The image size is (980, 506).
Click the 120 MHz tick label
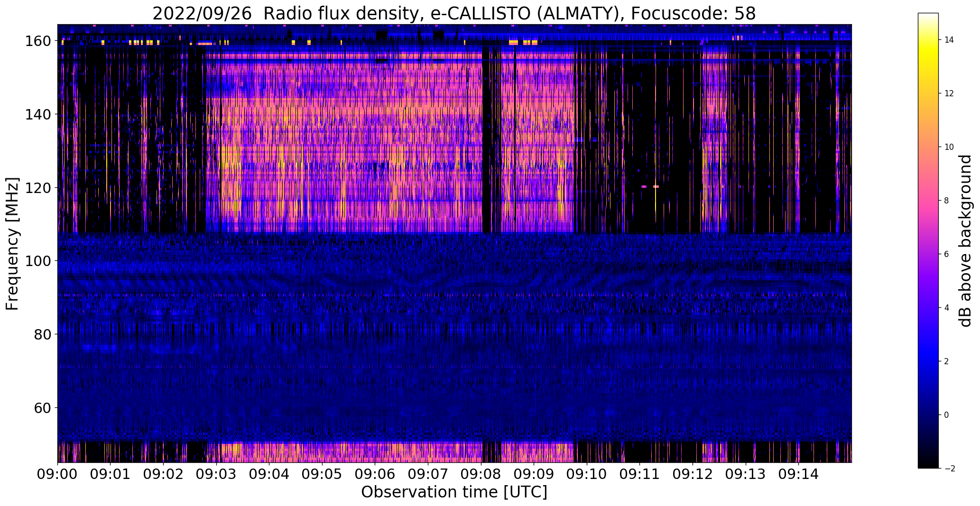pyautogui.click(x=38, y=188)
